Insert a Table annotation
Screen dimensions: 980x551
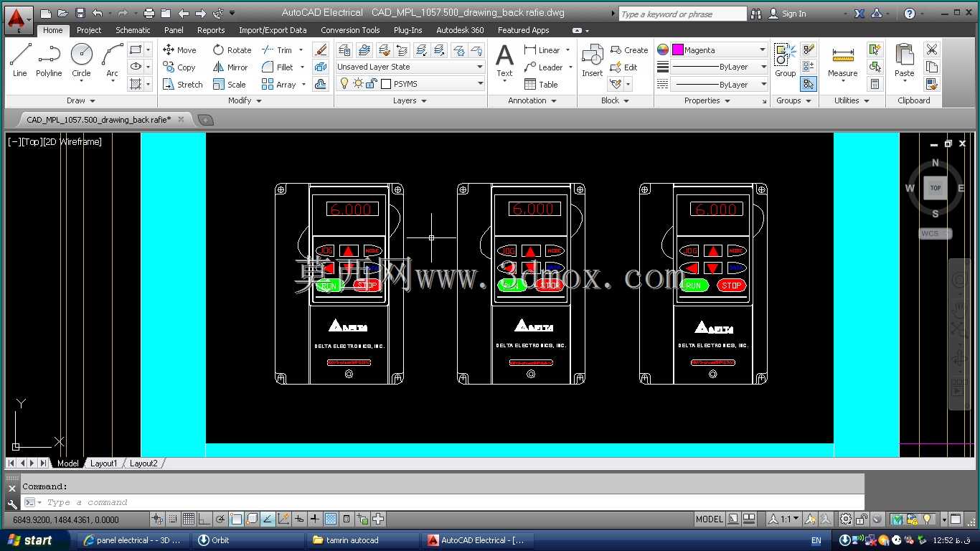[x=541, y=85]
